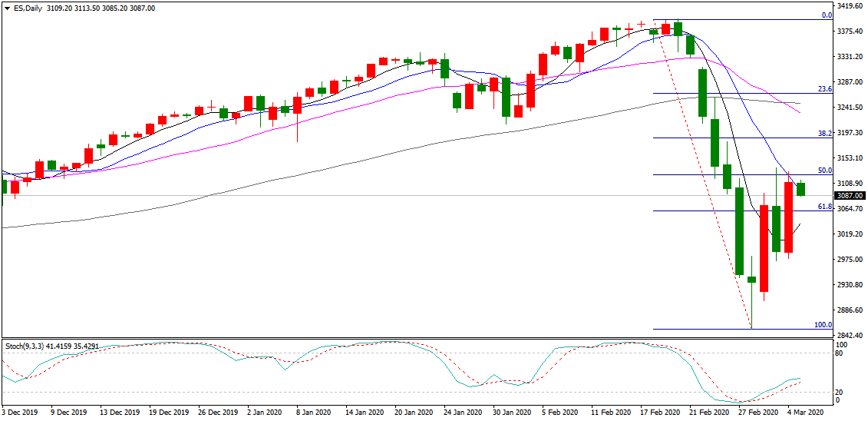Select the 61.8 Fibonacci retracement label

[824, 207]
